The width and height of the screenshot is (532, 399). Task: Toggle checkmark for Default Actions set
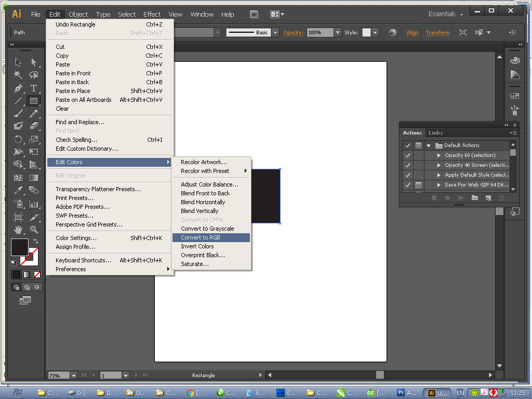[408, 145]
